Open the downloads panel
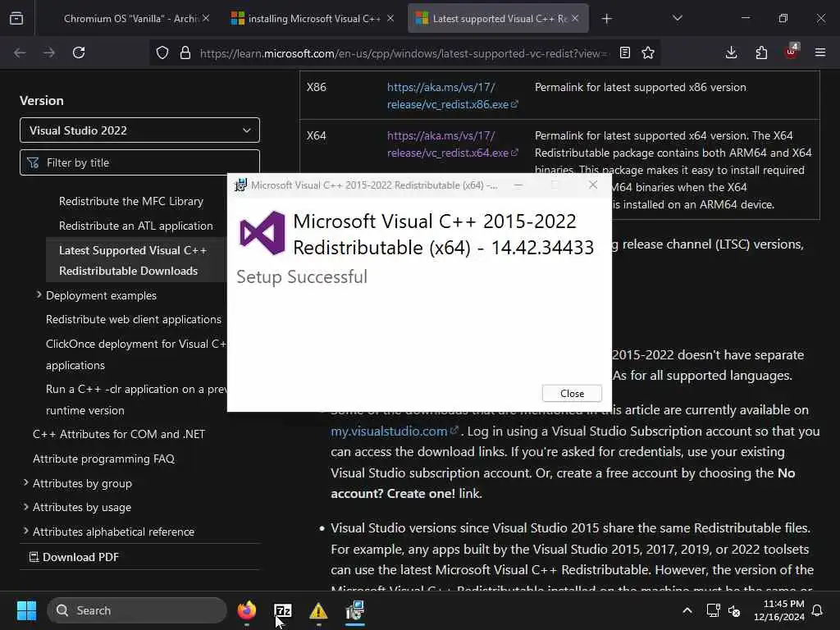Viewport: 840px width, 630px height. pos(731,52)
